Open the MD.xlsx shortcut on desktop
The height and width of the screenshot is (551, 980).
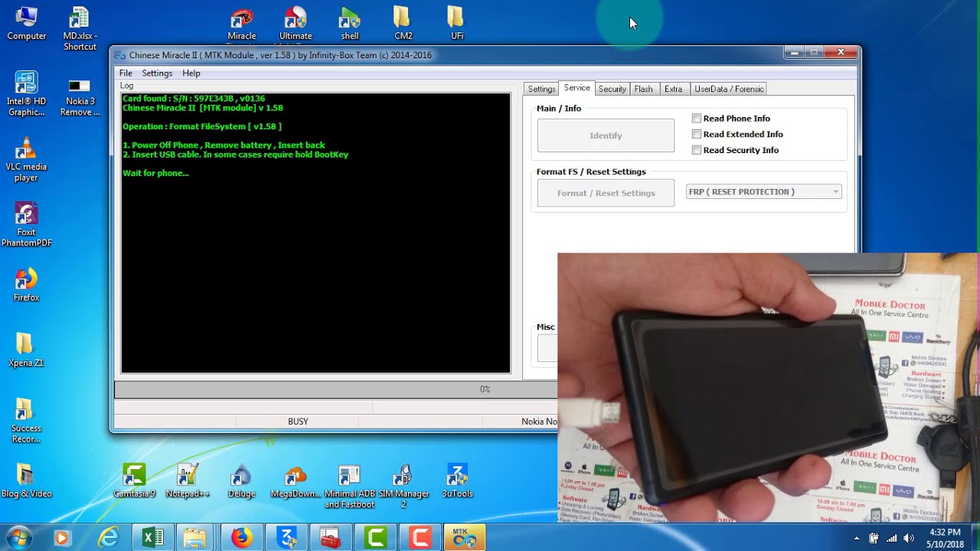(80, 28)
